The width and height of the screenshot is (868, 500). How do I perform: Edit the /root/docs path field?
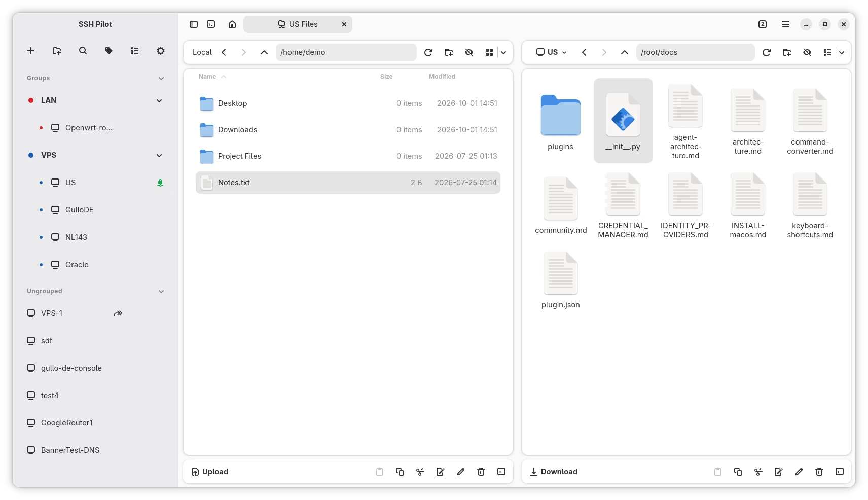696,52
